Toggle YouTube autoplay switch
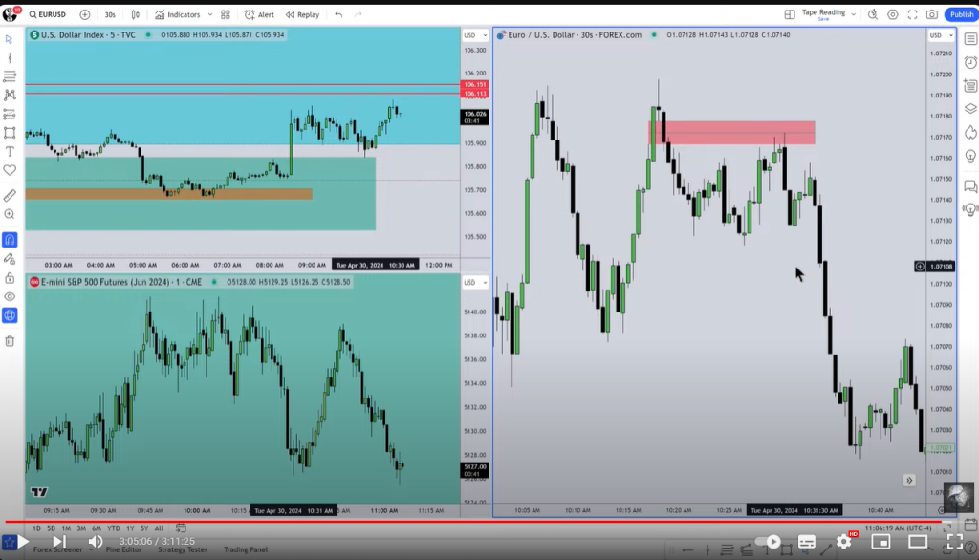The height and width of the screenshot is (560, 979). point(770,541)
